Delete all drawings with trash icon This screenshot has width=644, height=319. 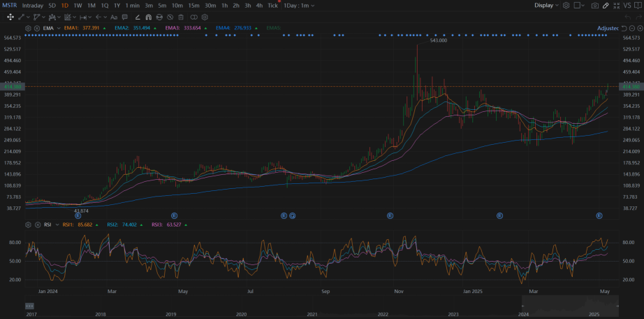(181, 17)
